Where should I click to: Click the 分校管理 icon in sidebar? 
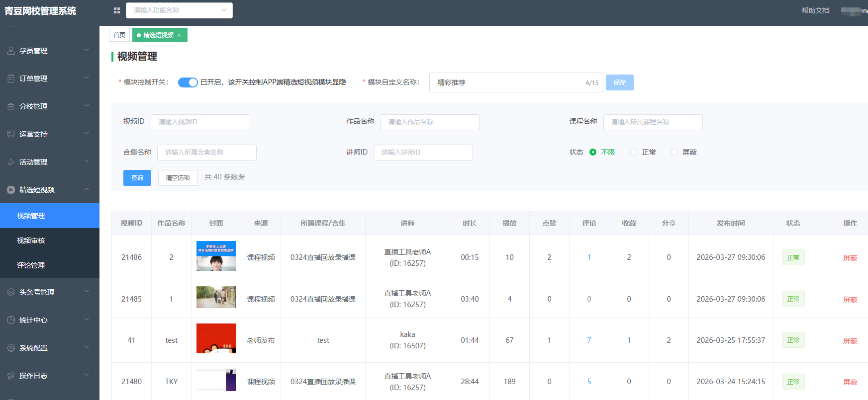(x=11, y=106)
